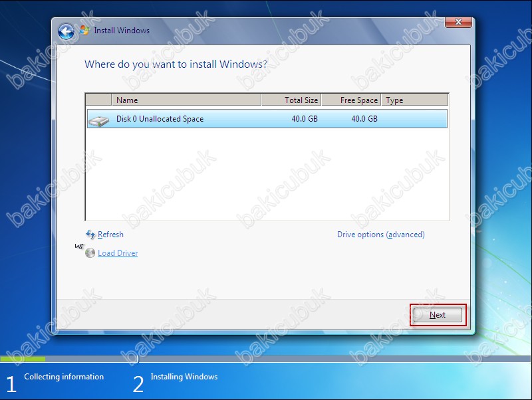
Task: Click the blue back arrow button
Action: click(x=66, y=32)
